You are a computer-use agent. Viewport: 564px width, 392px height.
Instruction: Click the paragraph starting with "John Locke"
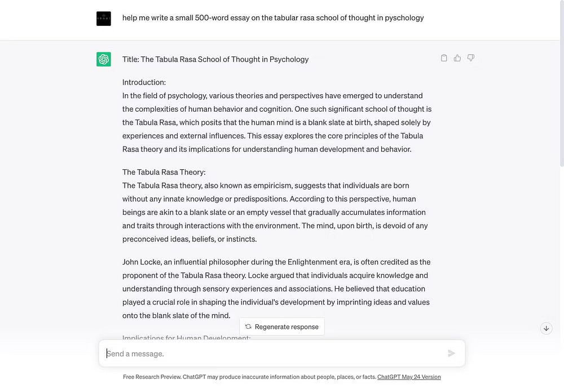click(x=276, y=289)
